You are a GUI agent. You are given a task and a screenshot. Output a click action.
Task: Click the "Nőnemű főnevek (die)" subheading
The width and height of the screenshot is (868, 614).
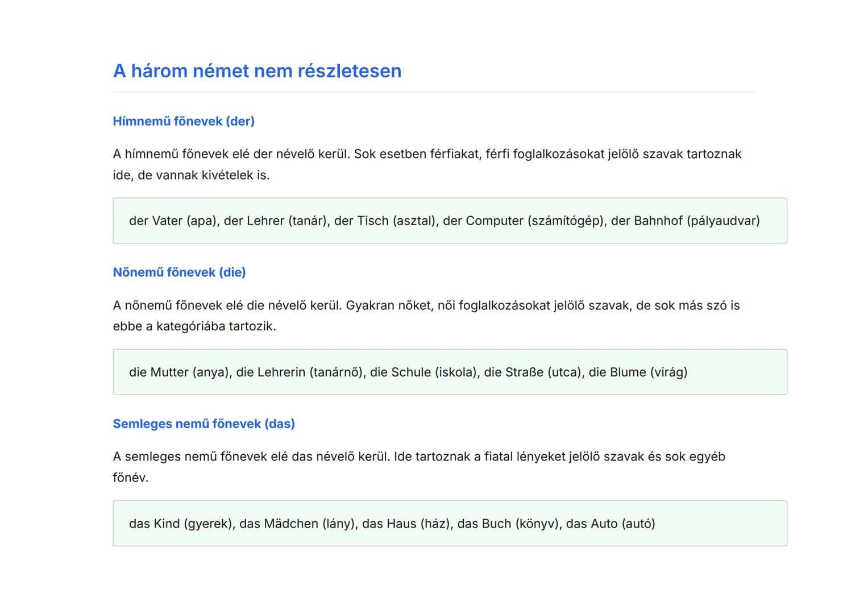179,272
